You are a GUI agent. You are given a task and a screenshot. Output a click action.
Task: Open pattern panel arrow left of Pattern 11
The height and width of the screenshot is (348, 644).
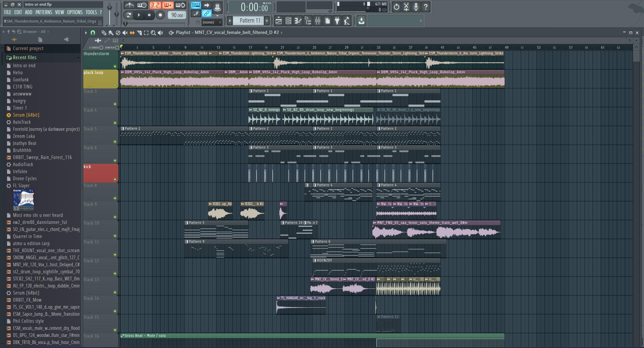click(x=230, y=21)
